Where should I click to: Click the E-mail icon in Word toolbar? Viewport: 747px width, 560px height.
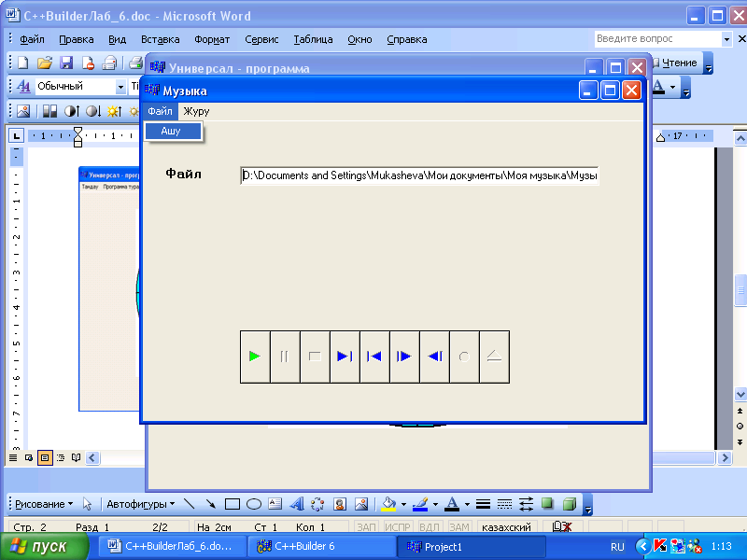[x=110, y=63]
